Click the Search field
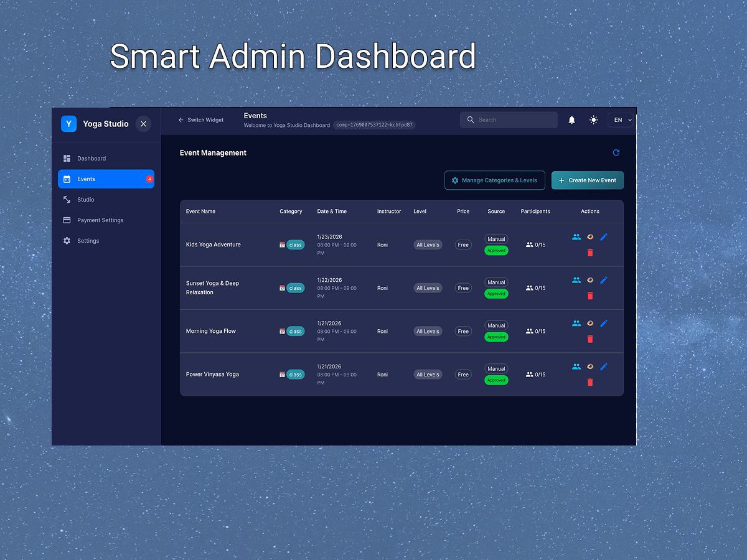 tap(509, 120)
